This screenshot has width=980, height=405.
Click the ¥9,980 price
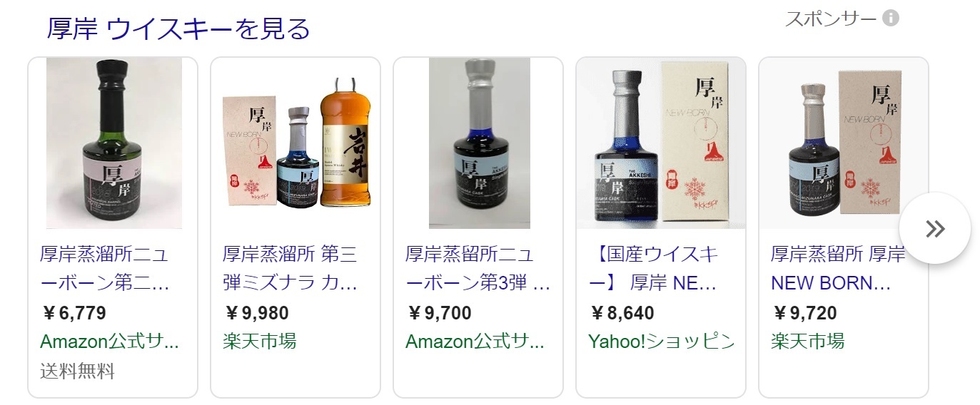[x=256, y=313]
